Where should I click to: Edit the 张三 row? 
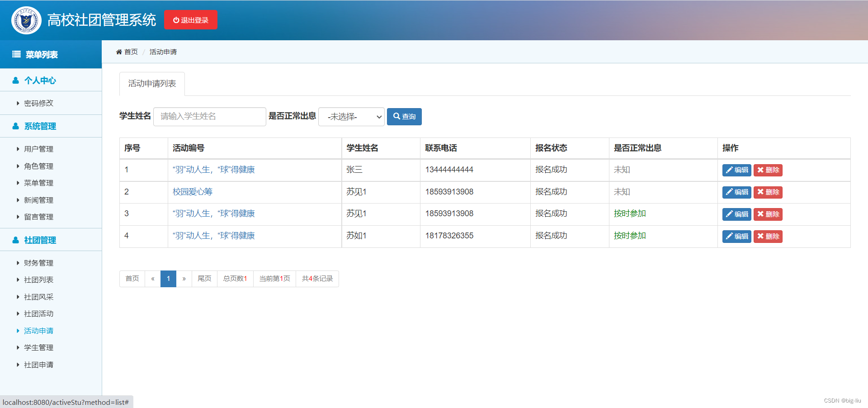(x=736, y=170)
